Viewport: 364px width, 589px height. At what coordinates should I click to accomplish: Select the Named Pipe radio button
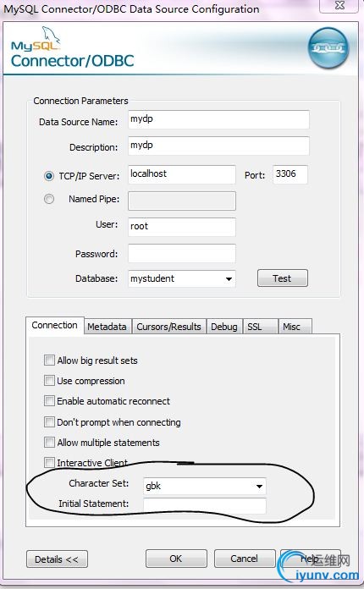click(x=49, y=199)
